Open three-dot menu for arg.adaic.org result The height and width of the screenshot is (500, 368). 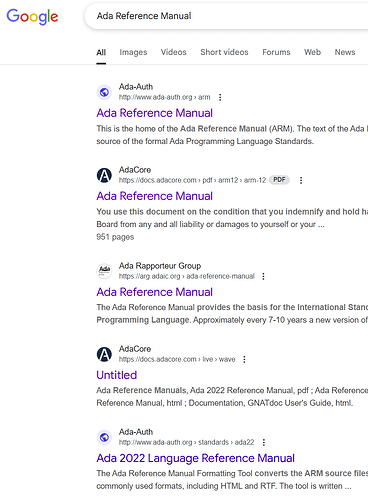click(x=263, y=276)
